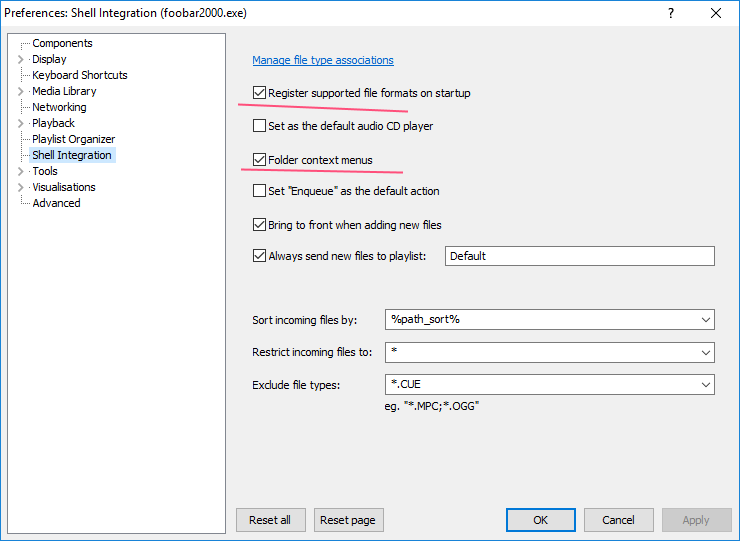
Task: Select Keyboard Shortcuts in the preferences tree
Action: coord(80,75)
